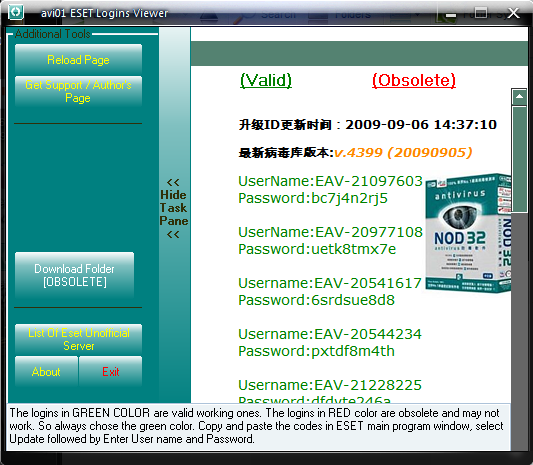Select text UserName:EAV-20977108
Image resolution: width=533 pixels, height=465 pixels.
click(x=330, y=232)
